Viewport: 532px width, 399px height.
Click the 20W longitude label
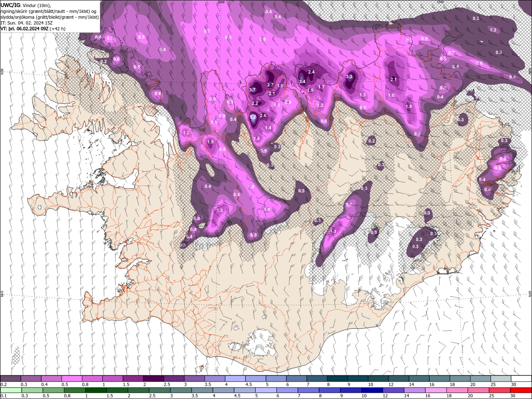(221, 2)
